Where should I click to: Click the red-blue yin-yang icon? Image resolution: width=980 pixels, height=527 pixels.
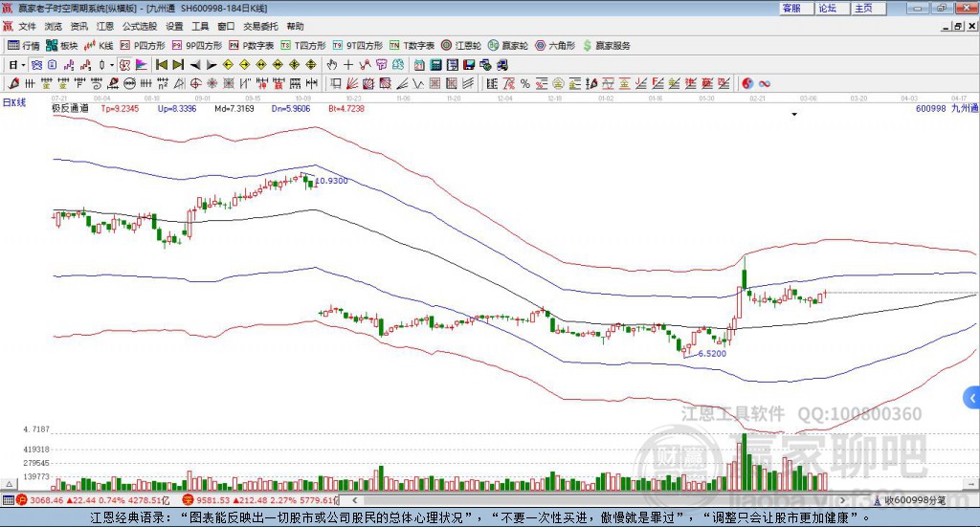click(747, 83)
